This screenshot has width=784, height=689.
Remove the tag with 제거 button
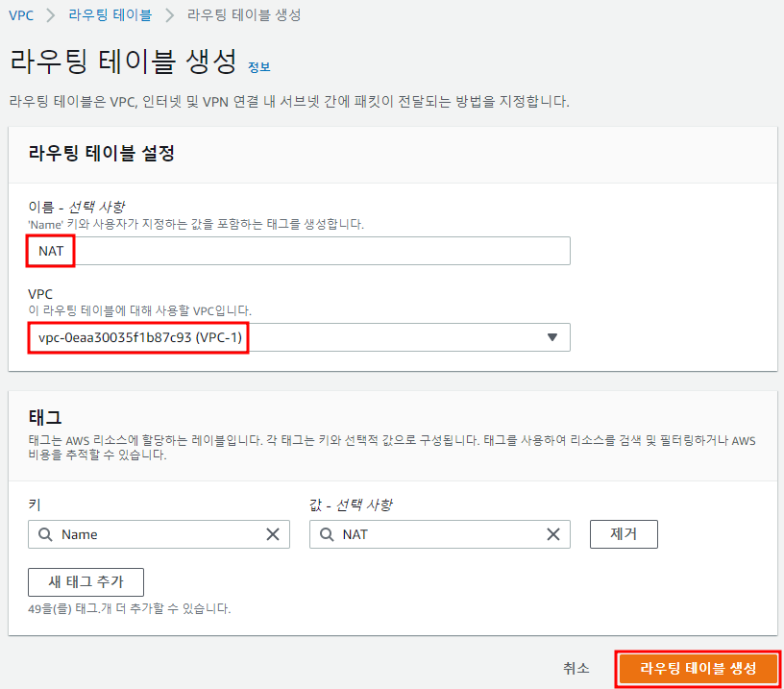click(x=624, y=534)
